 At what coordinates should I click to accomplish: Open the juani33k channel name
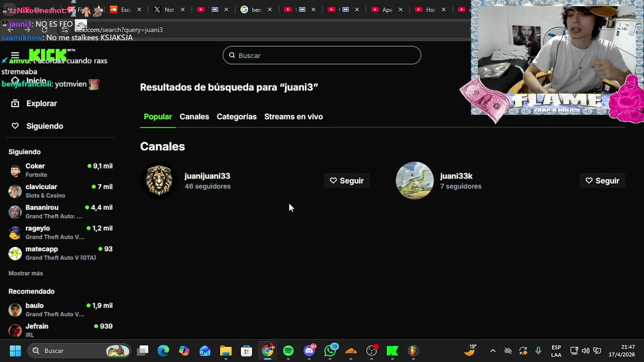pyautogui.click(x=456, y=176)
